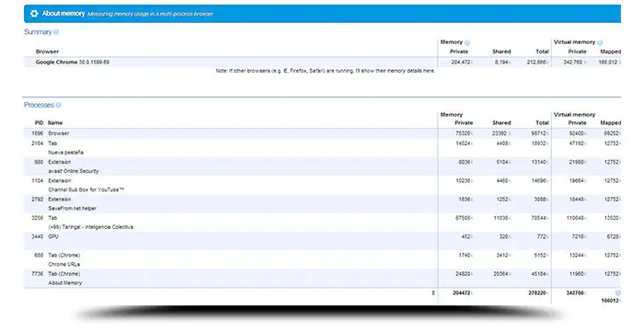Click the summed virtual private 342760 at bottom

575,293
